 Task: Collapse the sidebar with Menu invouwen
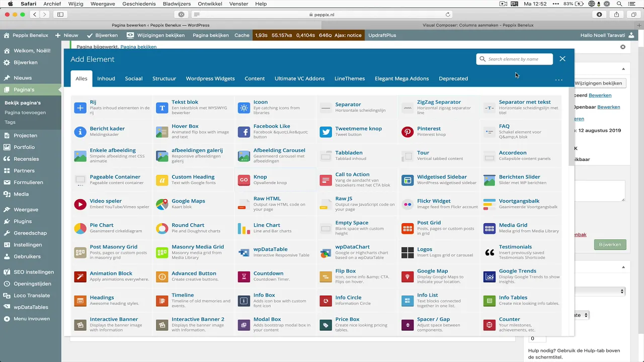pos(31,319)
